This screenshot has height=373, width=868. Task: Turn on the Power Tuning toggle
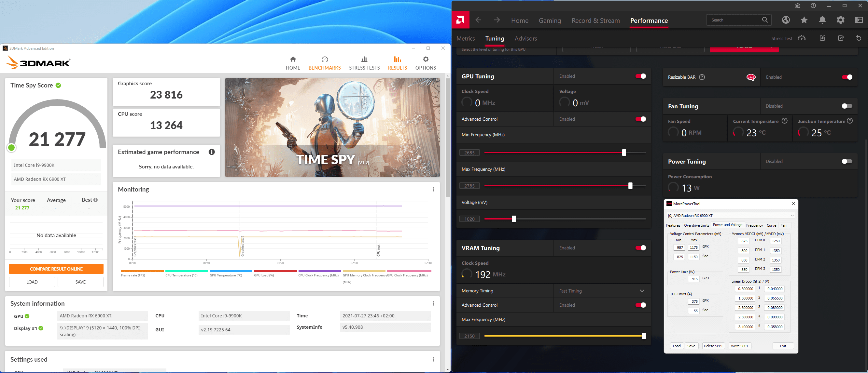(847, 162)
